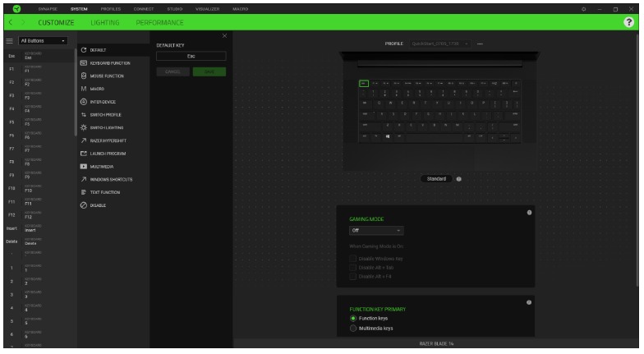Select the F7 row in button list
The height and width of the screenshot is (354, 644).
click(39, 149)
